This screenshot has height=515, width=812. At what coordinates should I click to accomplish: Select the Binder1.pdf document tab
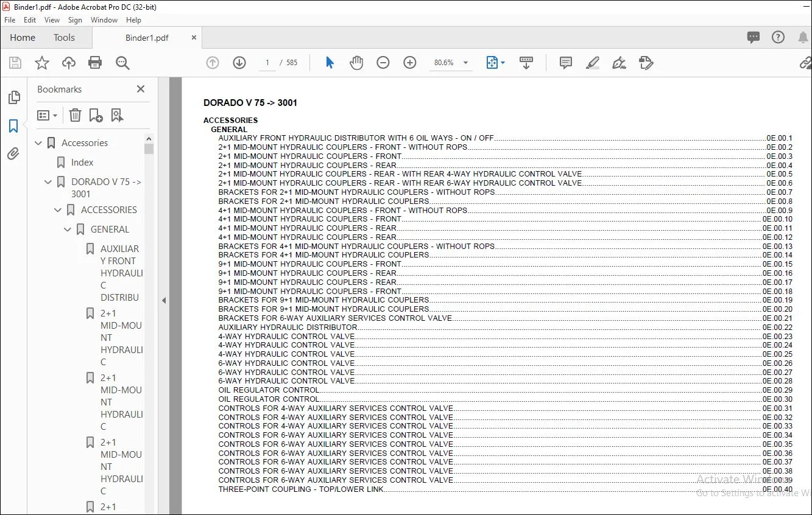pyautogui.click(x=147, y=38)
